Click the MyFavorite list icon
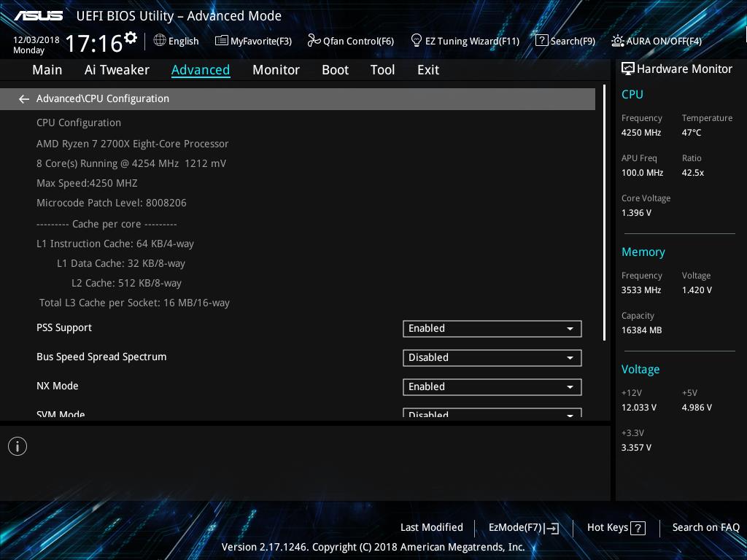747x560 pixels. [222, 41]
